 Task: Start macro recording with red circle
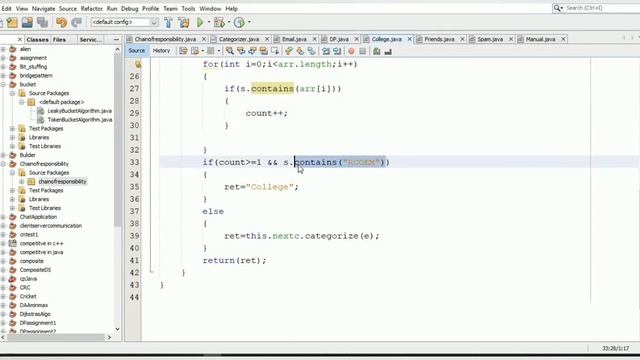click(351, 51)
